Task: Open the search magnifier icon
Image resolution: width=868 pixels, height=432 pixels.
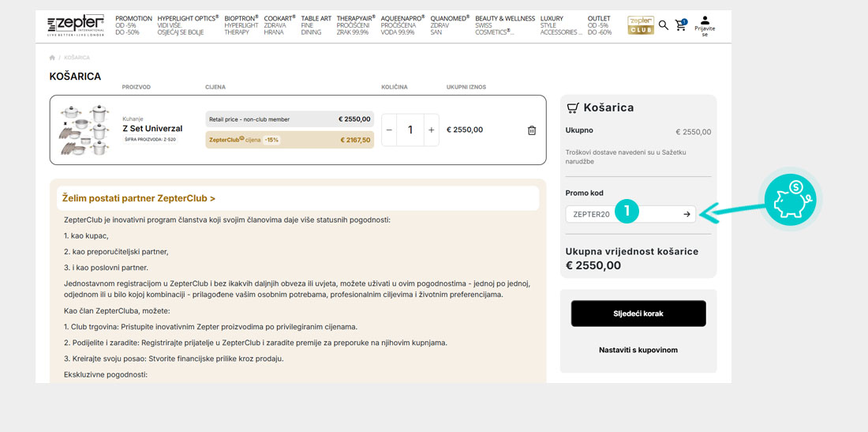Action: pyautogui.click(x=663, y=25)
